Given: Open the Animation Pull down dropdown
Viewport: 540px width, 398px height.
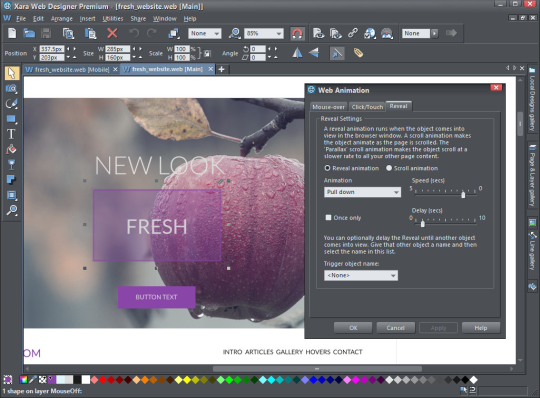Looking at the screenshot, I should click(362, 192).
